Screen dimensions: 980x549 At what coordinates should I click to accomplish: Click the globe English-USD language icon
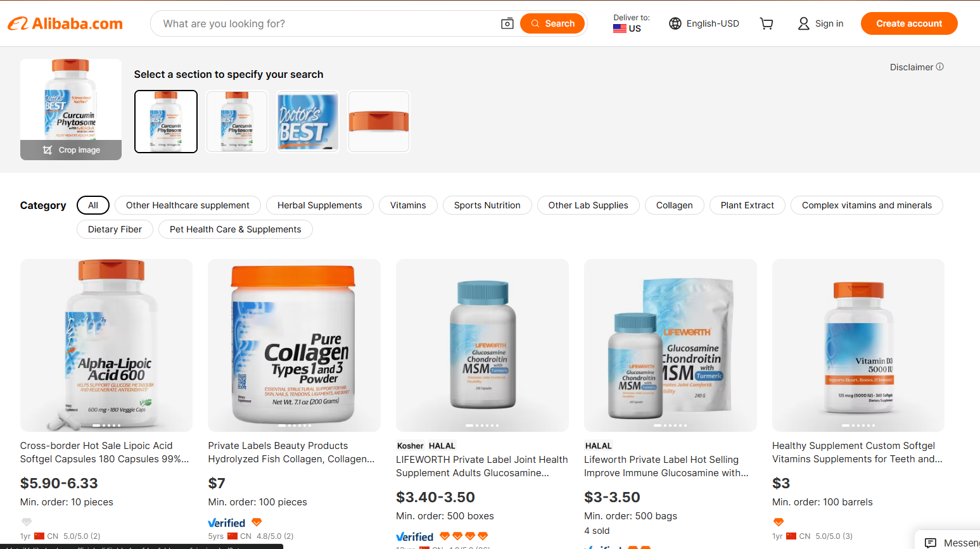tap(675, 23)
